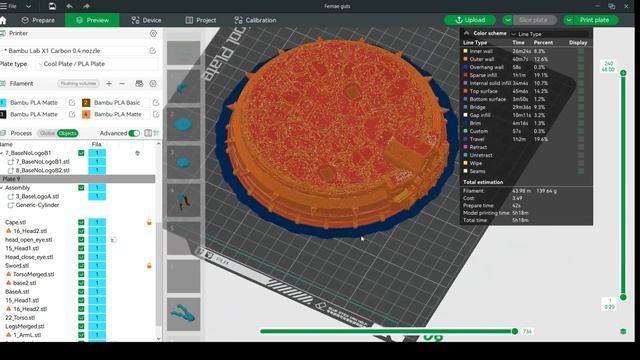Switch to the Device tab
The height and width of the screenshot is (360, 640).
146,20
